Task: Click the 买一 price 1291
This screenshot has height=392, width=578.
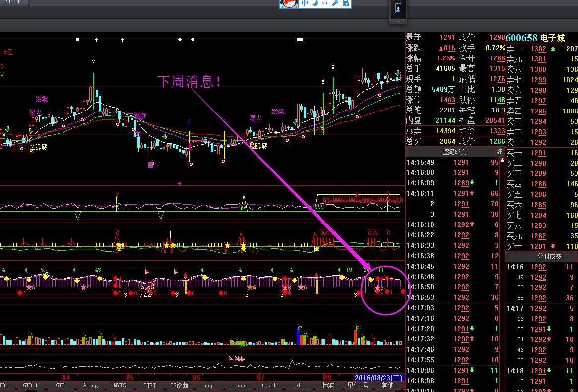Action: coord(538,153)
